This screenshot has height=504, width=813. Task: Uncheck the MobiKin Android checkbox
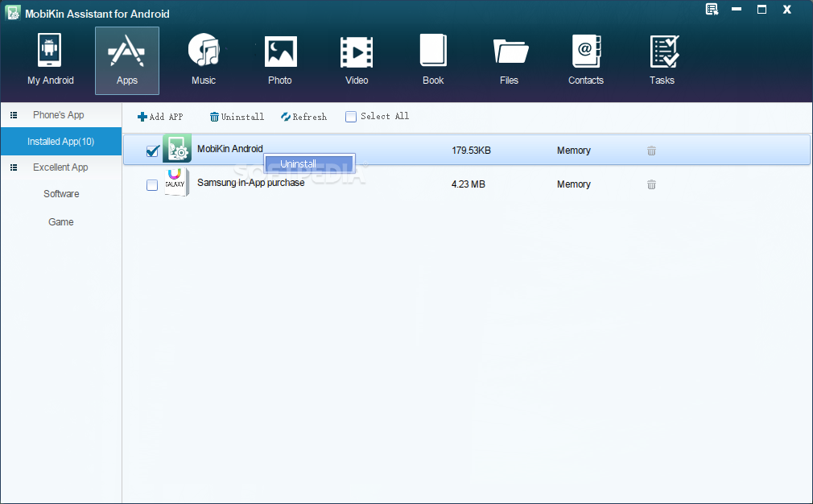coord(152,151)
